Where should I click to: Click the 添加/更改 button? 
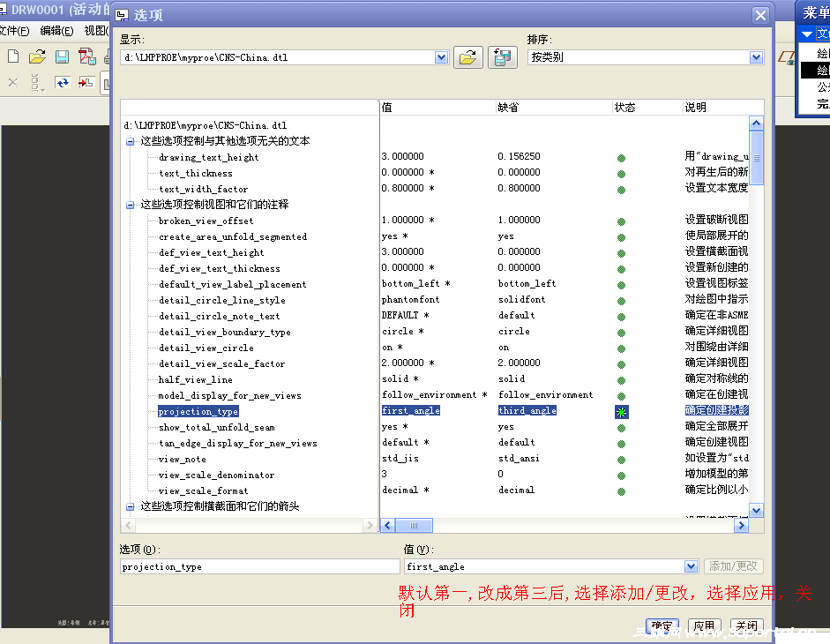pyautogui.click(x=734, y=565)
